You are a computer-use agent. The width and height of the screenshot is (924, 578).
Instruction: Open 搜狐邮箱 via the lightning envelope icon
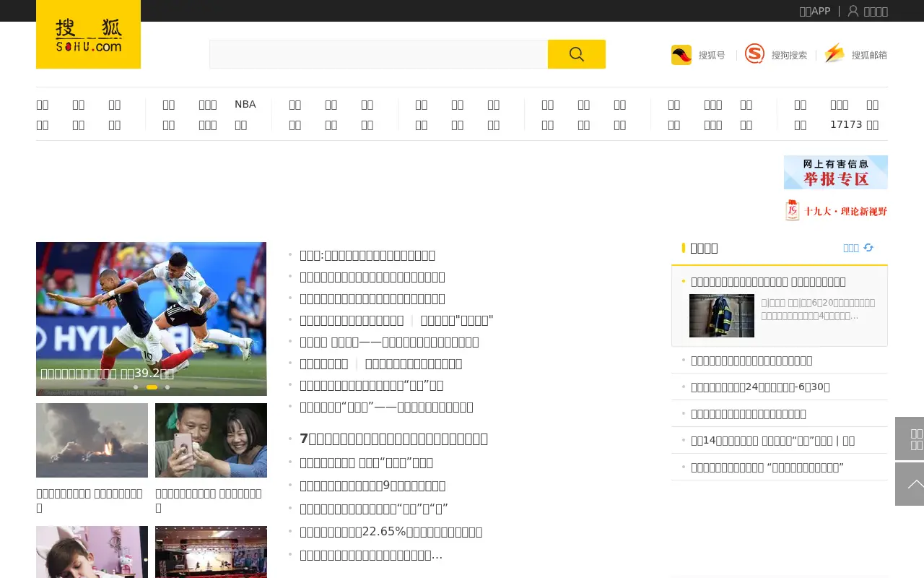[834, 54]
